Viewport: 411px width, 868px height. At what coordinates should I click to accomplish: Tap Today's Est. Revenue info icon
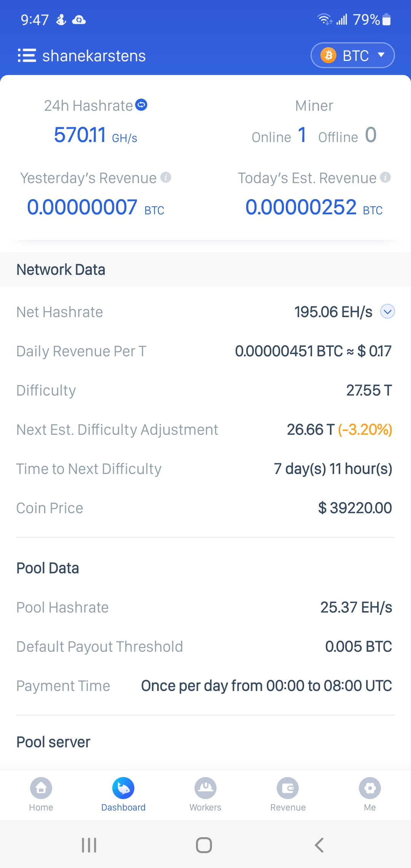pos(385,177)
